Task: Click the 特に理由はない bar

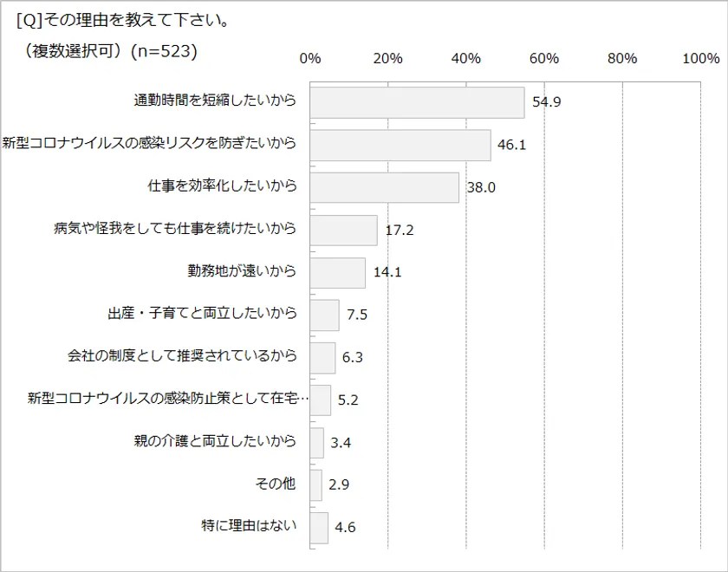Action: tap(319, 527)
